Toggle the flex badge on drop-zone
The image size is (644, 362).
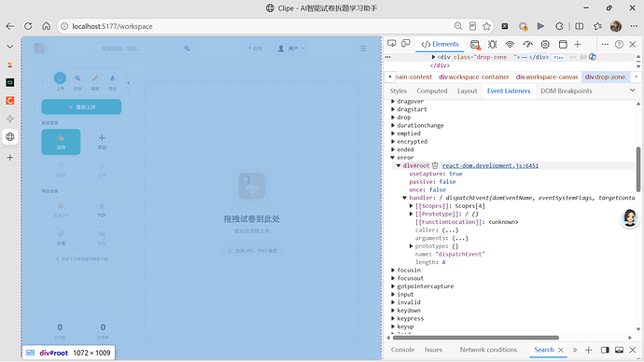(x=558, y=58)
